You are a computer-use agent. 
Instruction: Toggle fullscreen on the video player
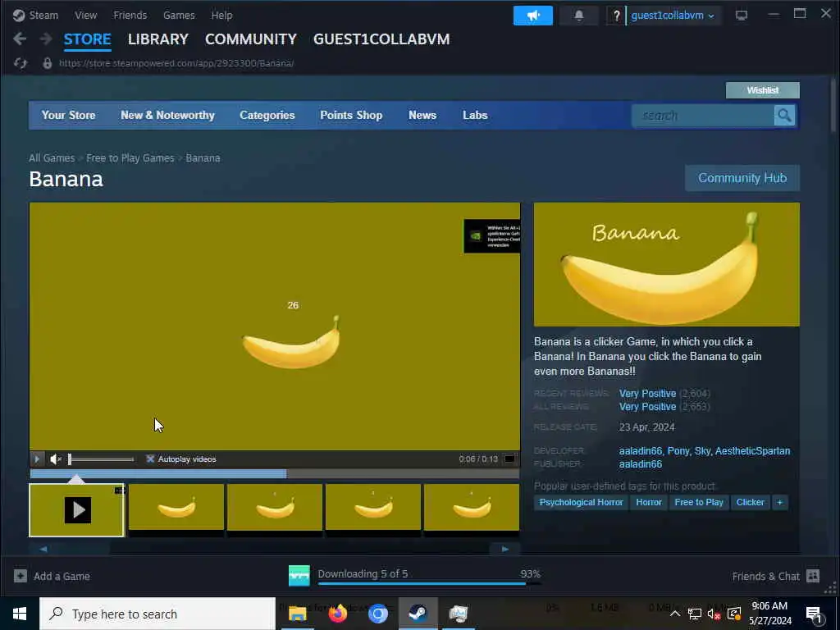click(x=510, y=459)
